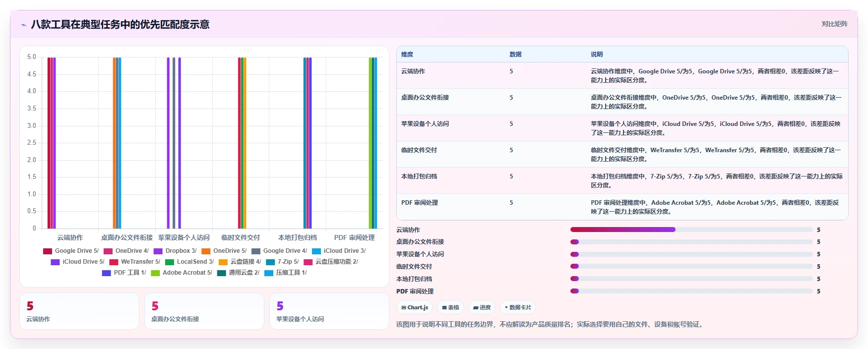Select the 云端协作 table row cell
The image size is (868, 349).
[x=451, y=75]
